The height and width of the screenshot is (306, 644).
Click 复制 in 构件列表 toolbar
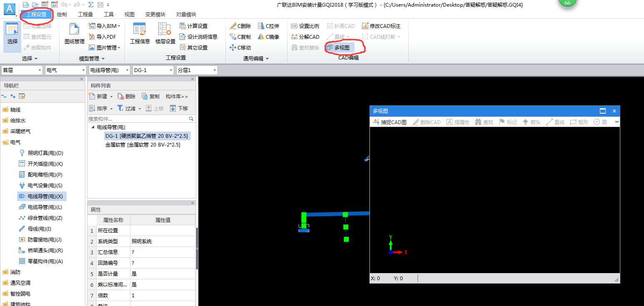150,96
